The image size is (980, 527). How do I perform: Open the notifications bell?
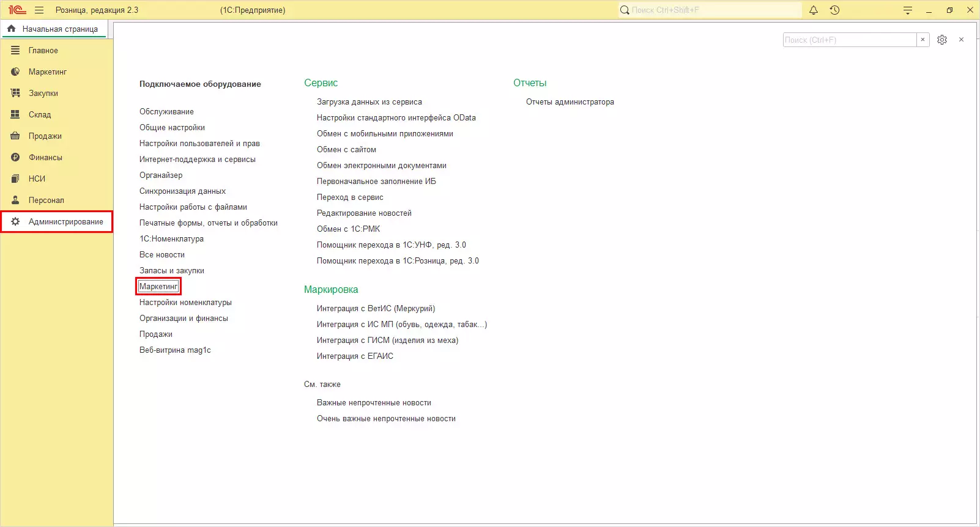tap(814, 10)
